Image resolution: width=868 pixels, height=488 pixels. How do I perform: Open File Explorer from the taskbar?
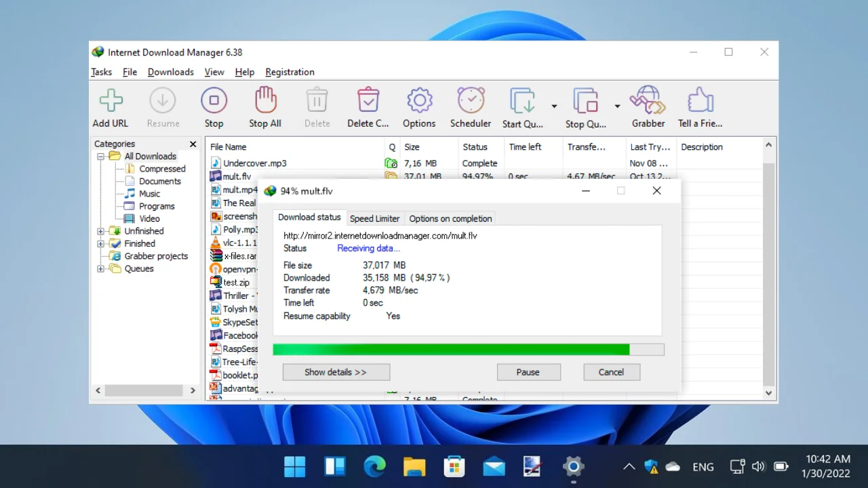click(x=414, y=466)
